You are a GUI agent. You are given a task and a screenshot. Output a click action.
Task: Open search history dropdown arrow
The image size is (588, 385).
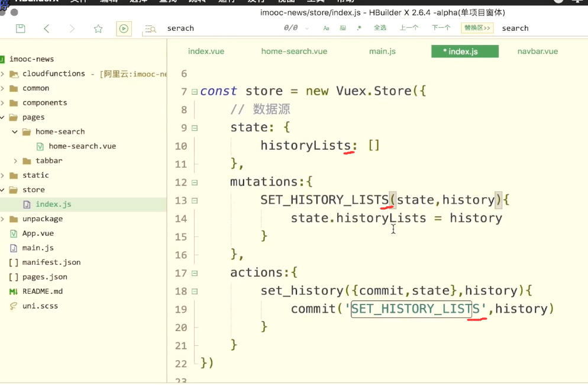(x=307, y=28)
